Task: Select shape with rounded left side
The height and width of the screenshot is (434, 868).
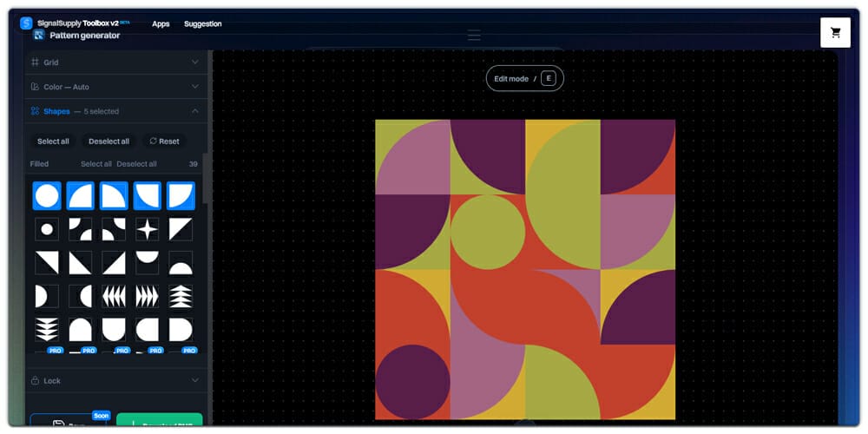Action: tap(148, 330)
